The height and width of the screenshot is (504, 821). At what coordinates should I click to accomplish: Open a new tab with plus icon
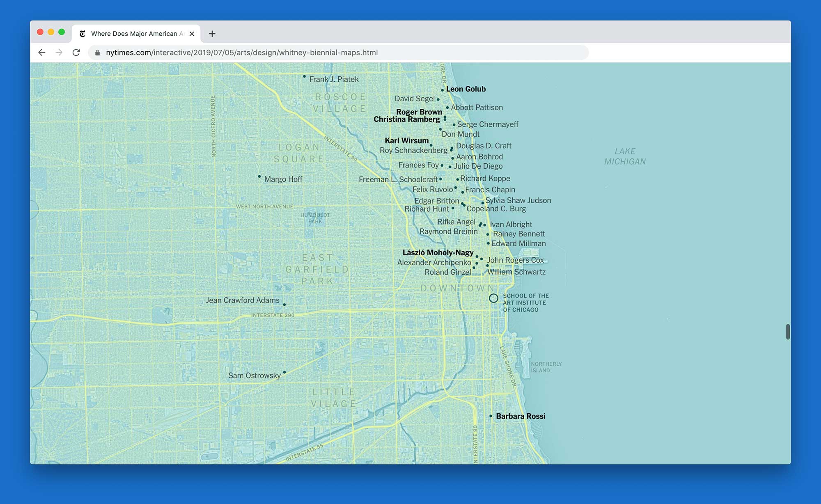212,34
